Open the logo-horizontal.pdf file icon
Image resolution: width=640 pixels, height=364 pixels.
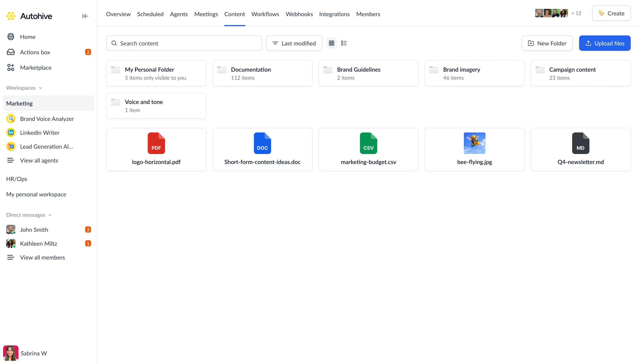(156, 143)
